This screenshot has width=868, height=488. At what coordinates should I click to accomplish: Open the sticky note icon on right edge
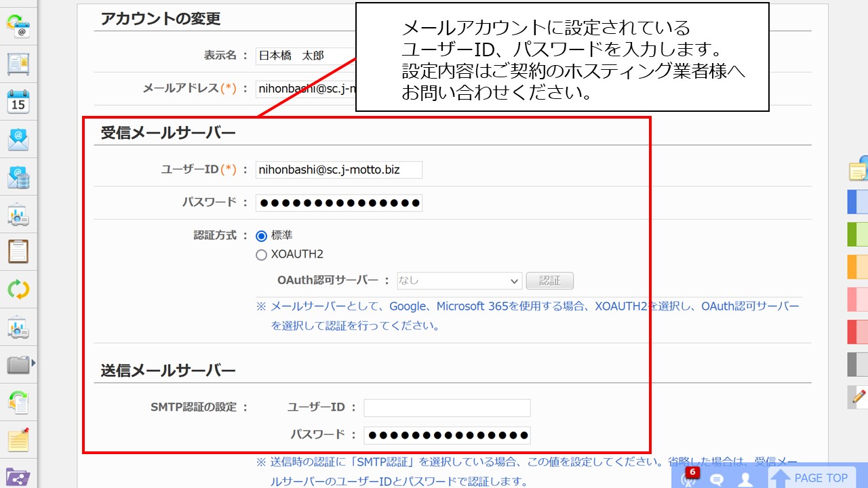click(859, 169)
